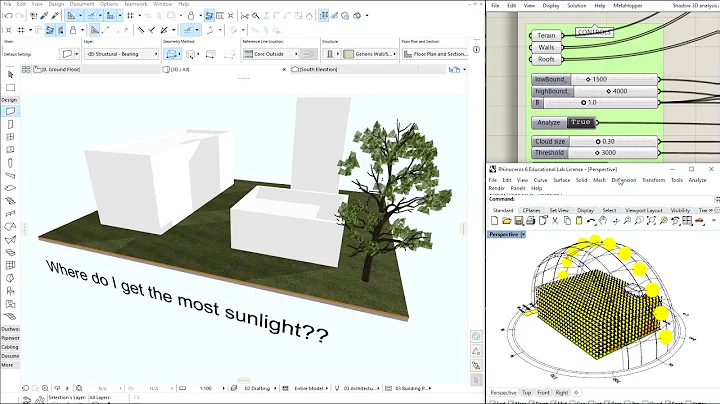The width and height of the screenshot is (720, 404).
Task: Toggle the Analyze True boolean in Grasshopper
Action: (581, 123)
